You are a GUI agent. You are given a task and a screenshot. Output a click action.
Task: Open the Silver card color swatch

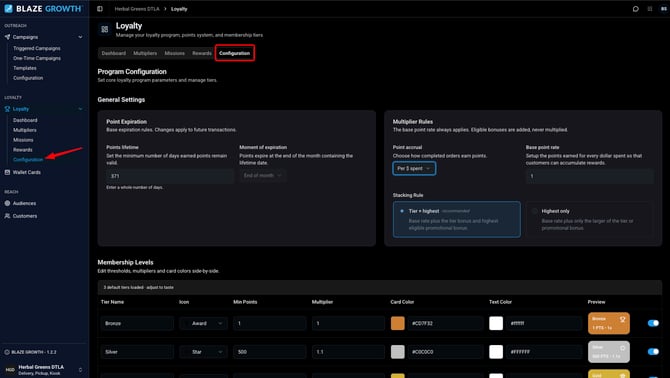click(397, 352)
